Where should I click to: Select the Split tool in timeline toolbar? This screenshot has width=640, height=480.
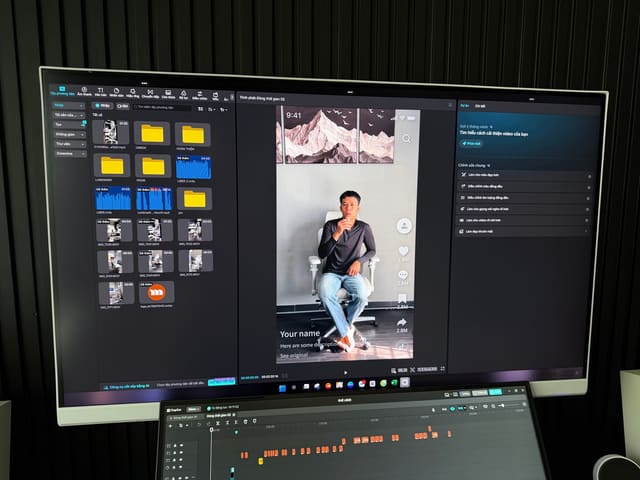coord(218,423)
